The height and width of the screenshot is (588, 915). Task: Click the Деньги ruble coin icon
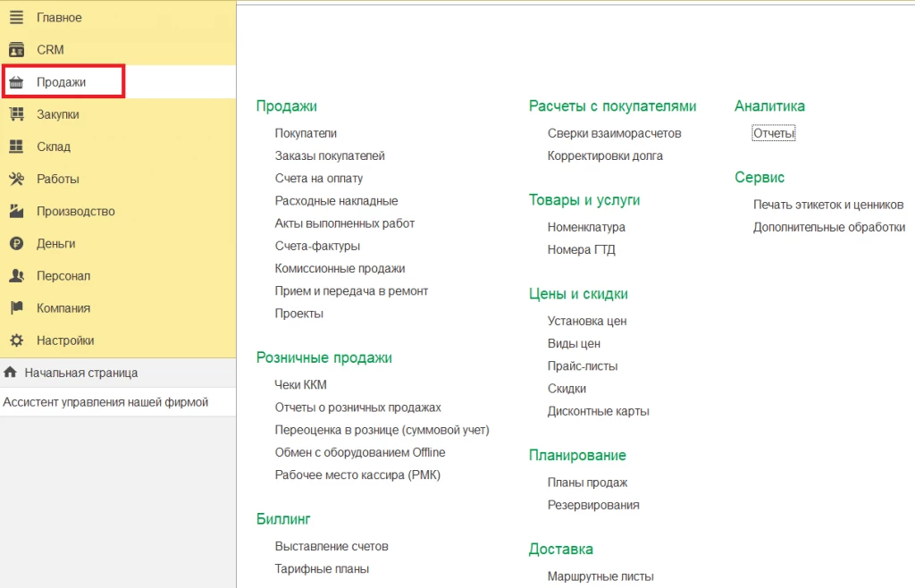tap(16, 243)
